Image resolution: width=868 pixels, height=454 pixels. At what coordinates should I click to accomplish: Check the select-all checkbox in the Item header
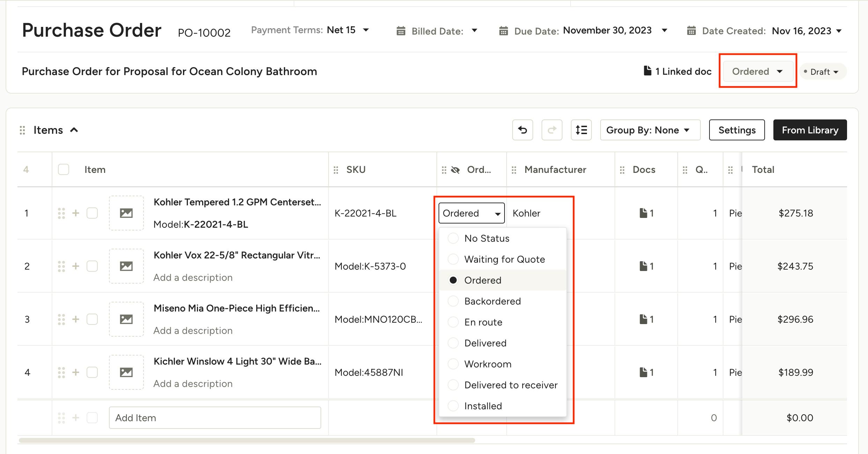pyautogui.click(x=64, y=169)
